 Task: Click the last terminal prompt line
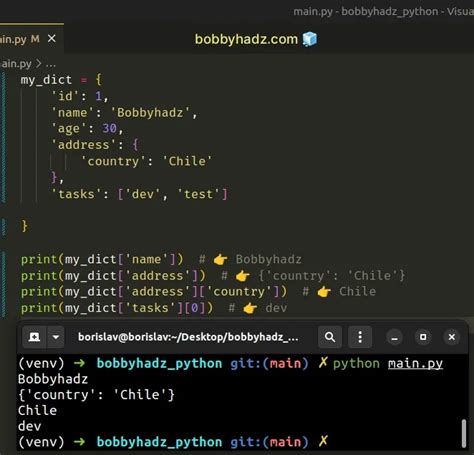(173, 442)
